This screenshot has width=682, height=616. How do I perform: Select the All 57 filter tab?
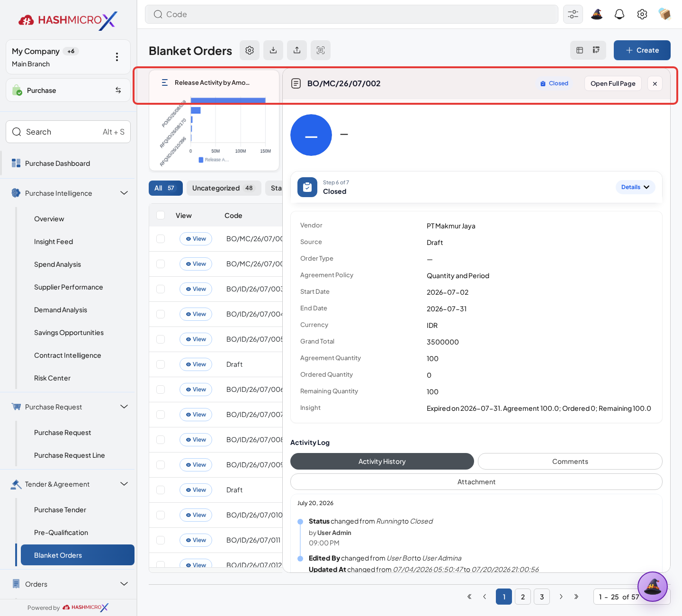[166, 188]
